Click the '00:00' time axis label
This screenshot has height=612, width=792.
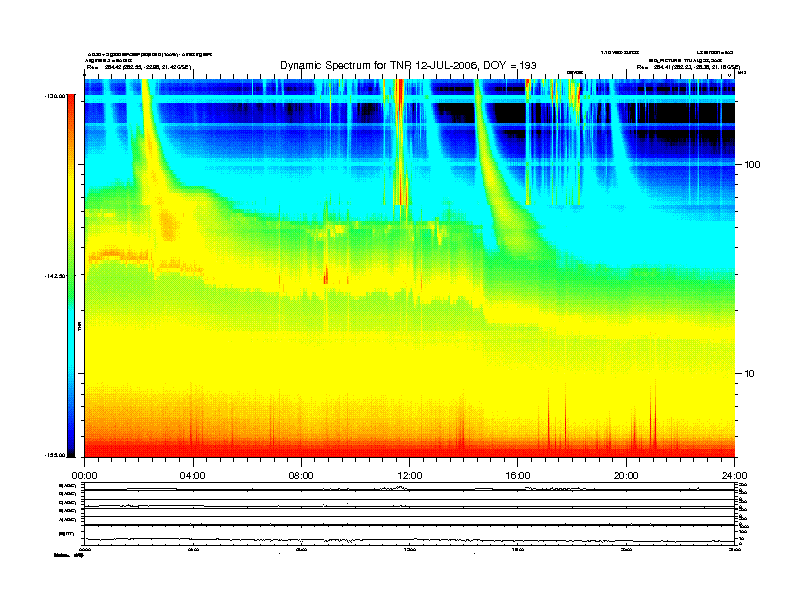pos(84,476)
